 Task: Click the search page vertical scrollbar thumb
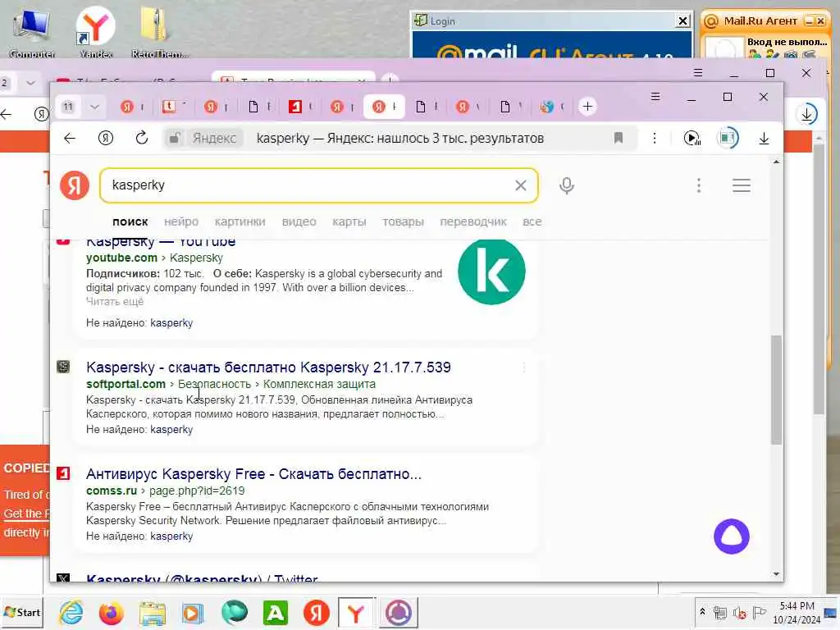click(776, 390)
